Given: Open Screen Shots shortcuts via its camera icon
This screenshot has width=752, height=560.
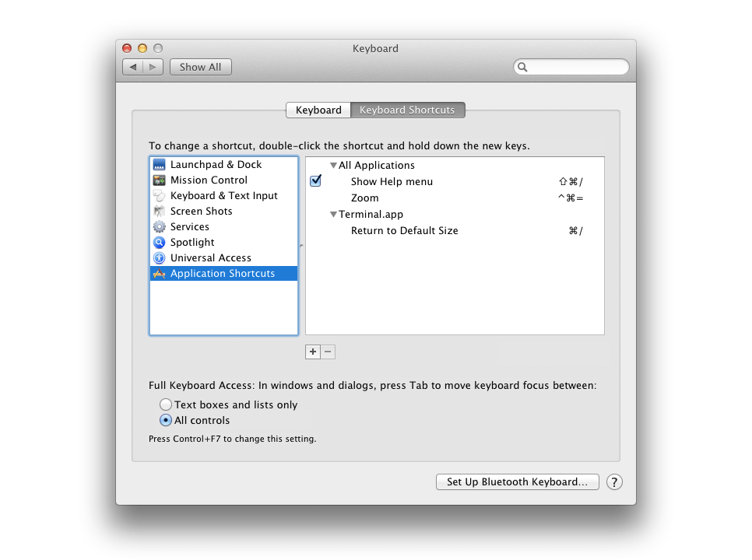Looking at the screenshot, I should (159, 211).
